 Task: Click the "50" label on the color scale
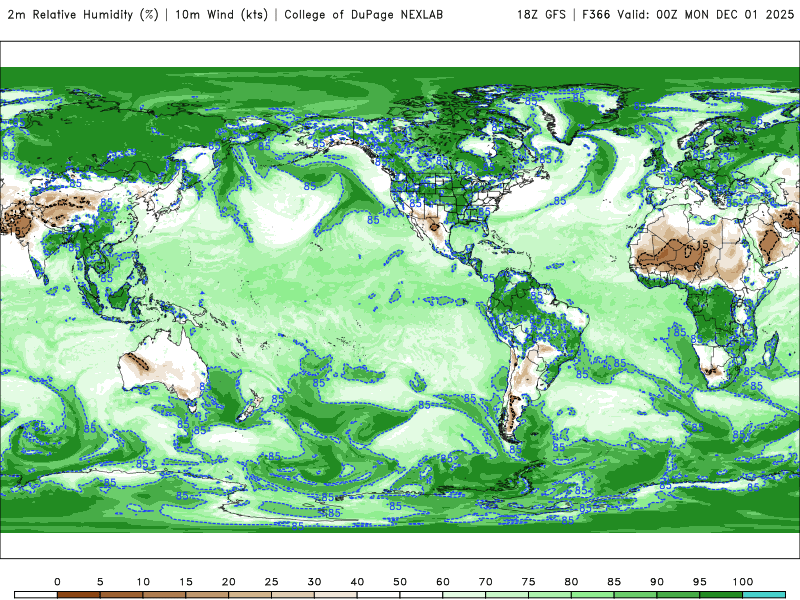(400, 582)
